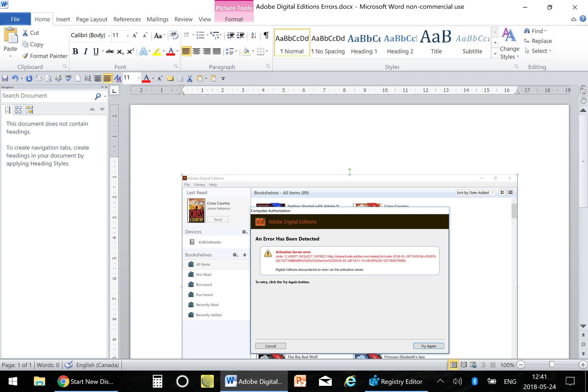Screen dimensions: 588x392
Task: Toggle Subscript formatting
Action: 120,52
